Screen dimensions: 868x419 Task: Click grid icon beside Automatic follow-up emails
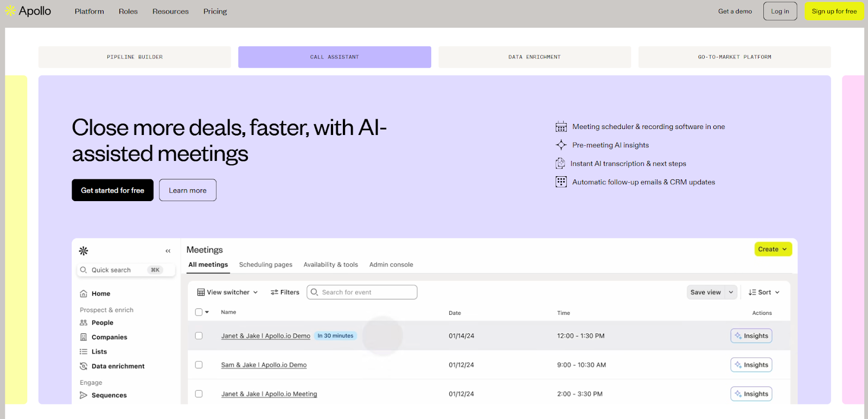pos(561,182)
